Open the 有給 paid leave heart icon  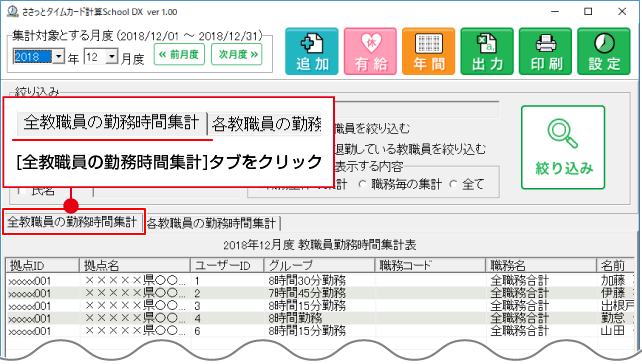point(370,52)
